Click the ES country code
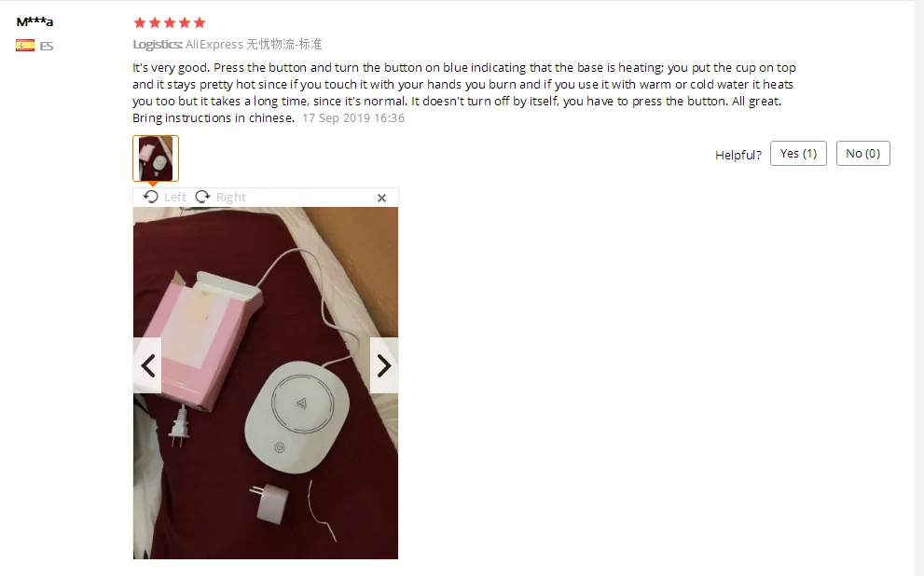 click(47, 46)
